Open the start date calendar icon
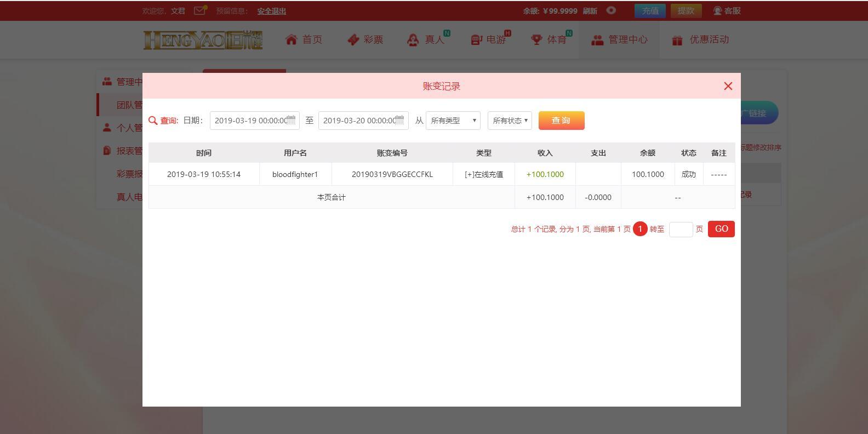Viewport: 868px width, 434px height. [291, 120]
